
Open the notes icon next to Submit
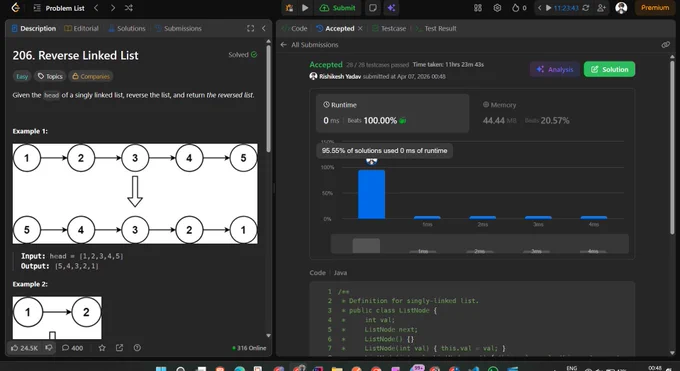pos(373,8)
